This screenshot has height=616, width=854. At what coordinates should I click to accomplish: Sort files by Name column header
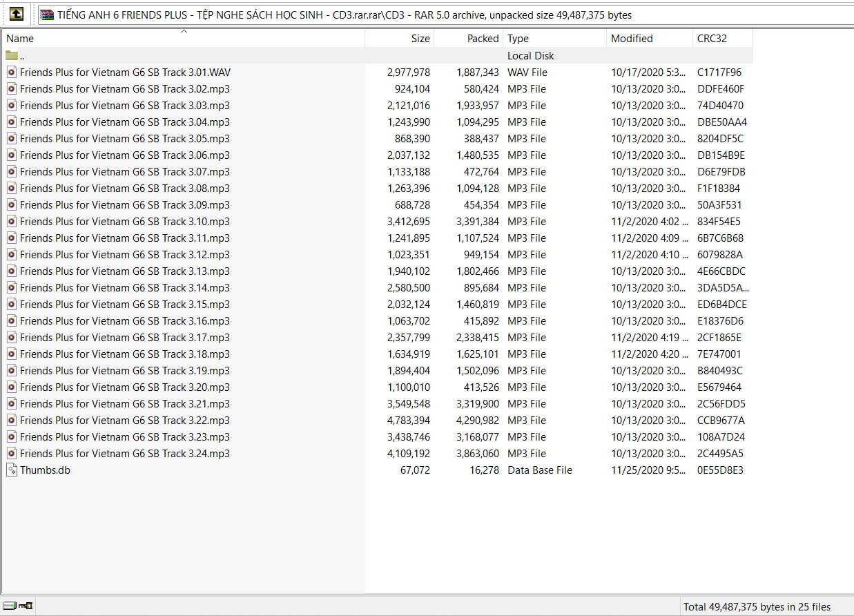[138, 39]
